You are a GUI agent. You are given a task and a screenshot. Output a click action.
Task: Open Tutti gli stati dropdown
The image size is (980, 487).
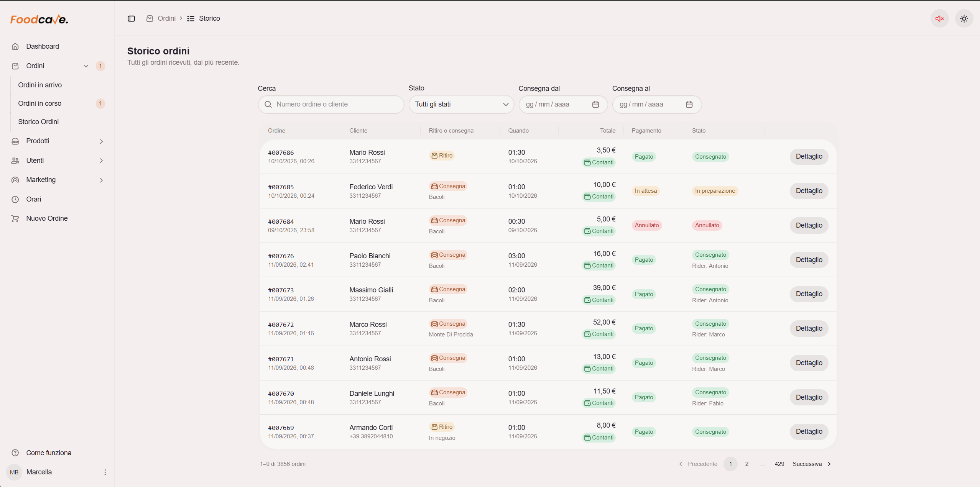(x=461, y=104)
